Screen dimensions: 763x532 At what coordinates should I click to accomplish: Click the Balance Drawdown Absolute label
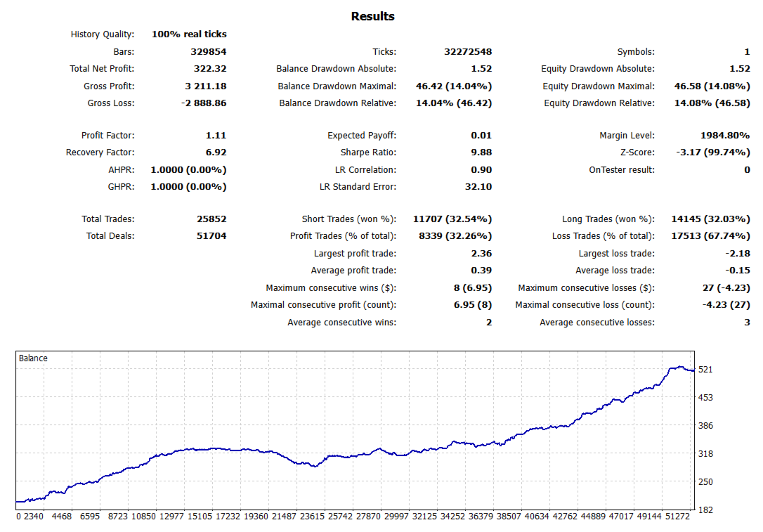click(x=337, y=69)
